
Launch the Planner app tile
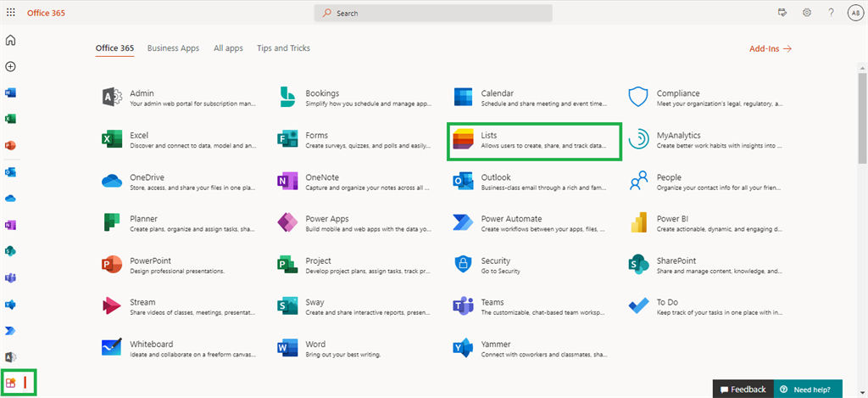178,223
